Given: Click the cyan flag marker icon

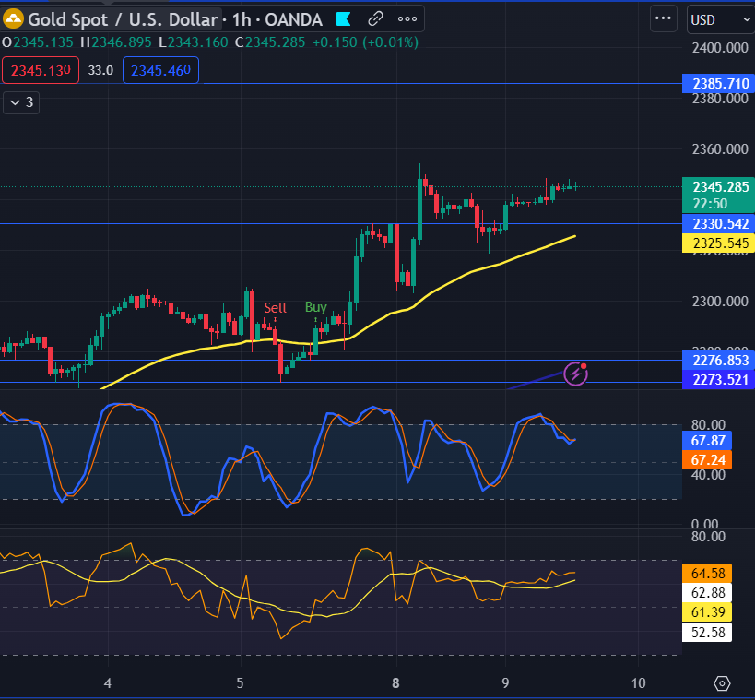Looking at the screenshot, I should point(343,19).
